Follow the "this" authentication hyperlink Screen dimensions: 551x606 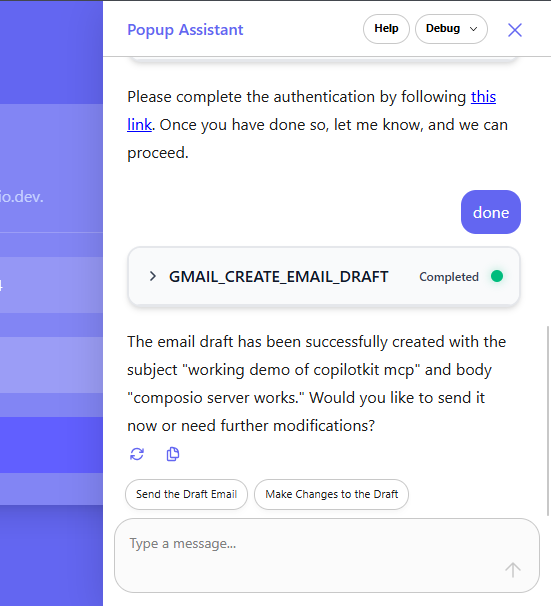click(x=483, y=97)
